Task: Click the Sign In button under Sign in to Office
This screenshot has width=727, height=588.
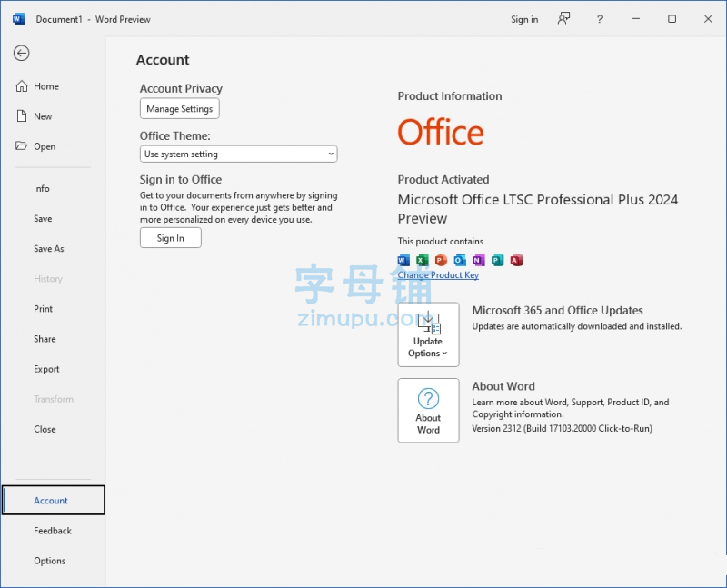Action: (x=171, y=238)
